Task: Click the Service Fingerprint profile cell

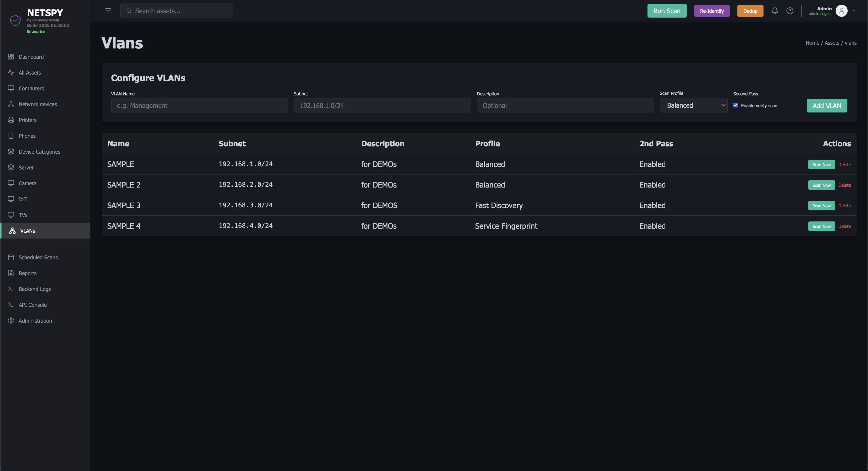Action: 506,226
